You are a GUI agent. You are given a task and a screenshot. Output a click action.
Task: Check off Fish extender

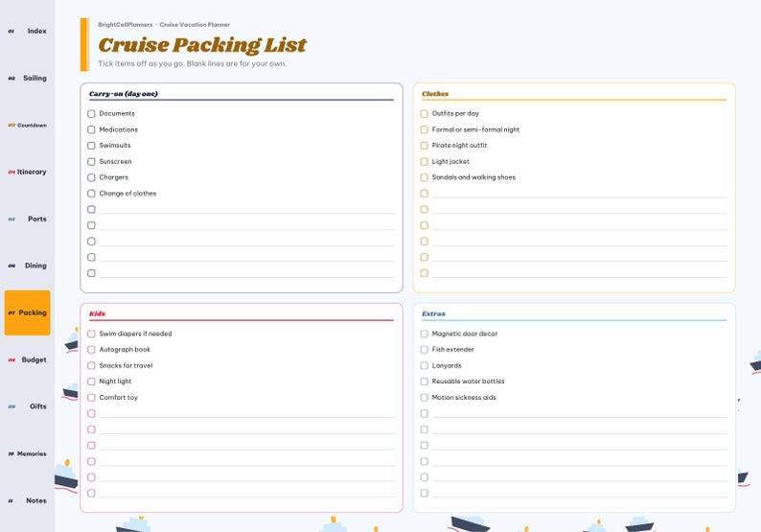tap(425, 350)
